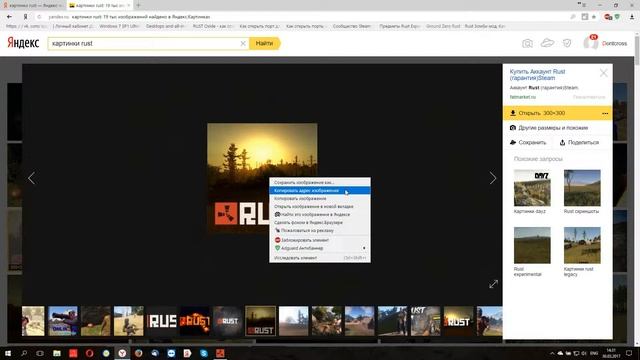
Task: Open Skype from the taskbar
Action: click(x=204, y=353)
